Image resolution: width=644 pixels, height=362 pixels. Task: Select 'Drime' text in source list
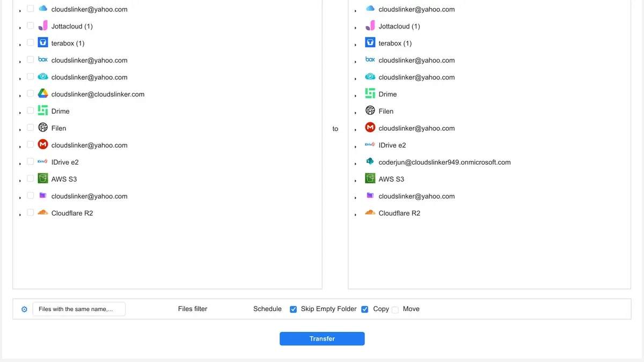point(60,111)
